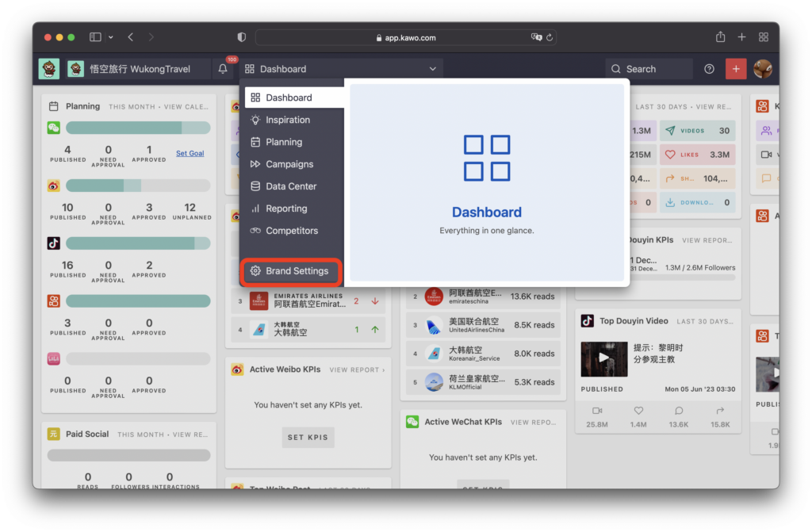Open View Report link for WeChat KPIs

click(534, 422)
